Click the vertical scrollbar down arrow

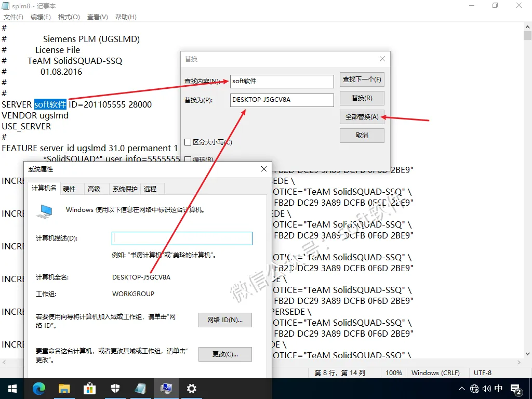527,353
